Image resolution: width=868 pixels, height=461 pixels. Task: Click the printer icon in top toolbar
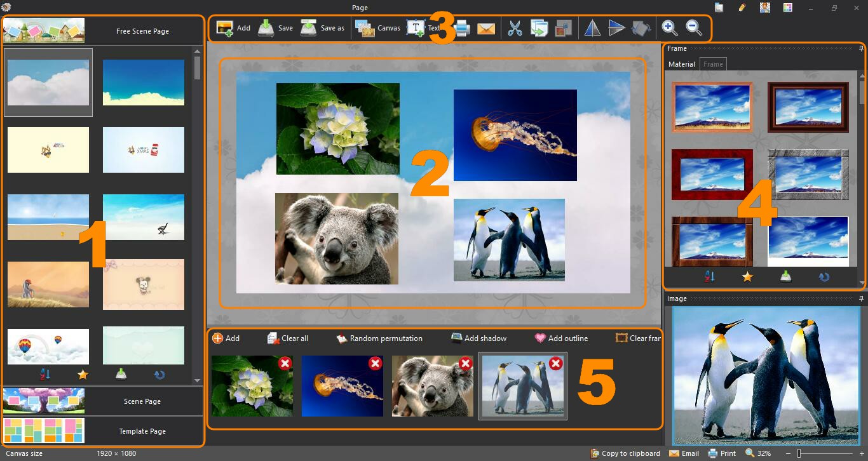[x=462, y=29]
